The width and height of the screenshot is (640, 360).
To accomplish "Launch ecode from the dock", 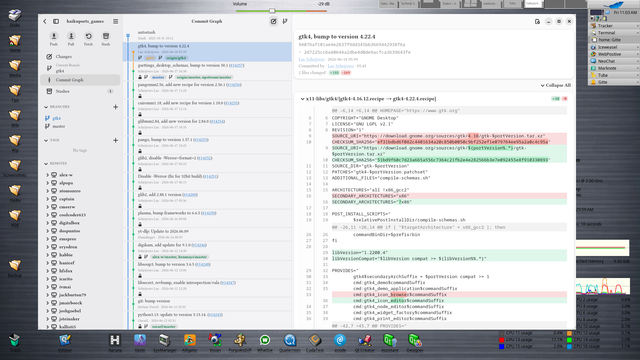I will [x=340, y=342].
